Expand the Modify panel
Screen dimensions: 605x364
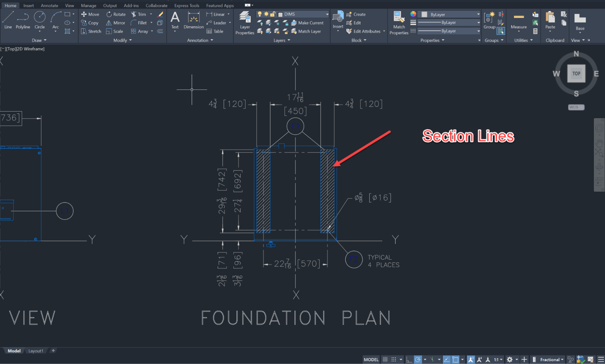(123, 40)
